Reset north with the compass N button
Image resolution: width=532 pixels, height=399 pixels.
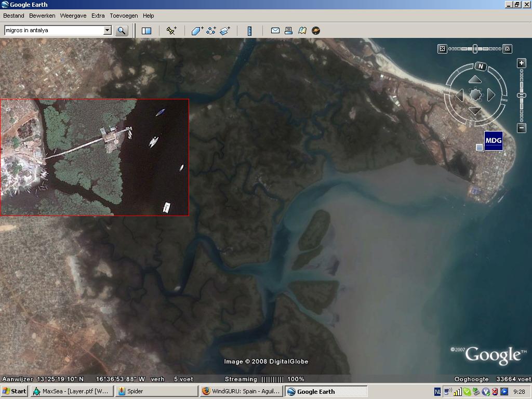(481, 66)
